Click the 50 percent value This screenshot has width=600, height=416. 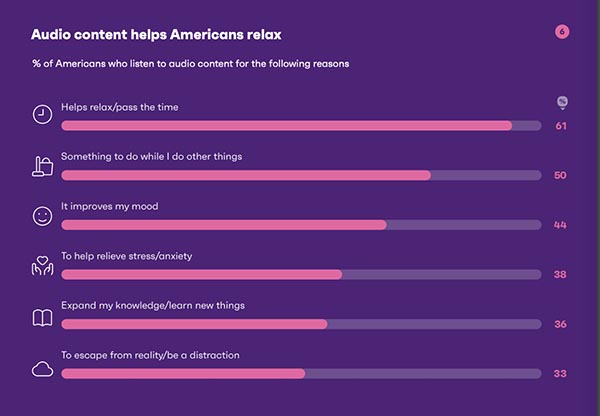(560, 175)
